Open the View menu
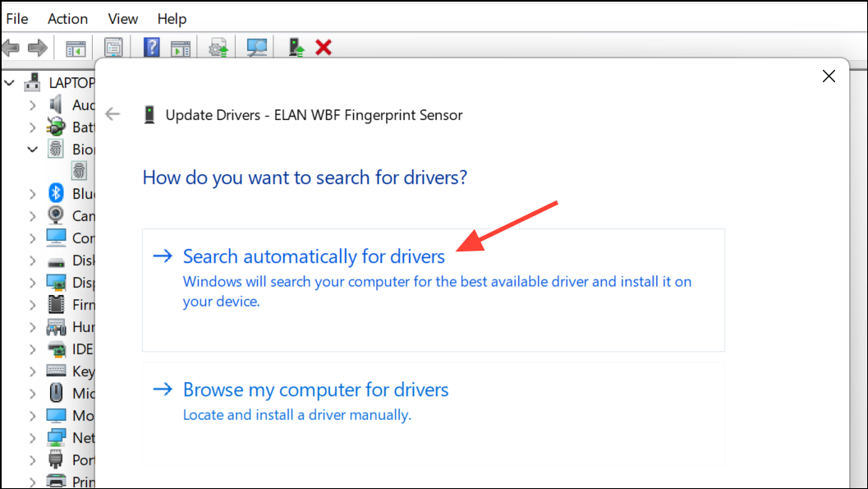Screen dimensions: 868x489 coord(123,18)
